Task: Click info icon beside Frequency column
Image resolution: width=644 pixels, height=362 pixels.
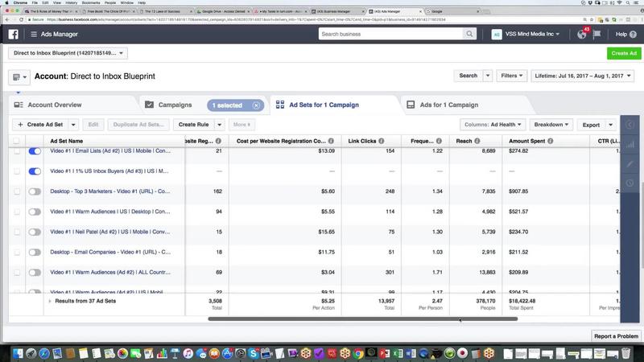Action: [x=439, y=141]
